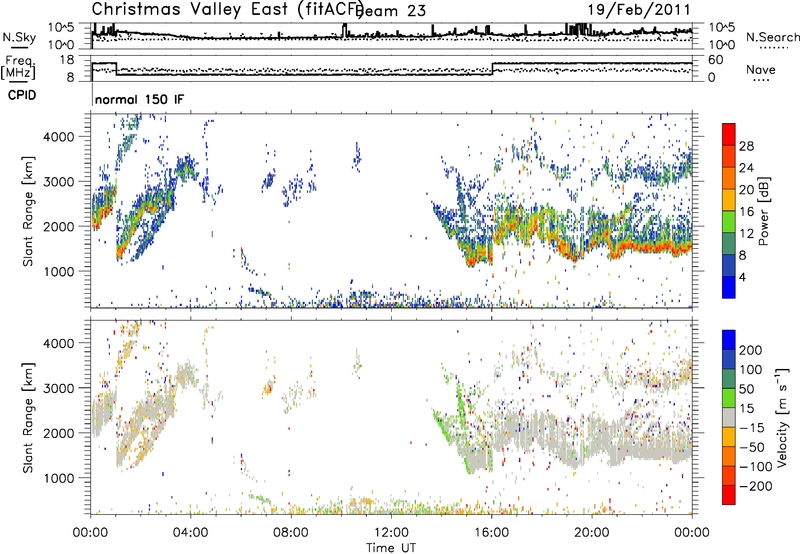800x554 pixels.
Task: Click the -200 label on the velocity color bar
Action: [756, 486]
